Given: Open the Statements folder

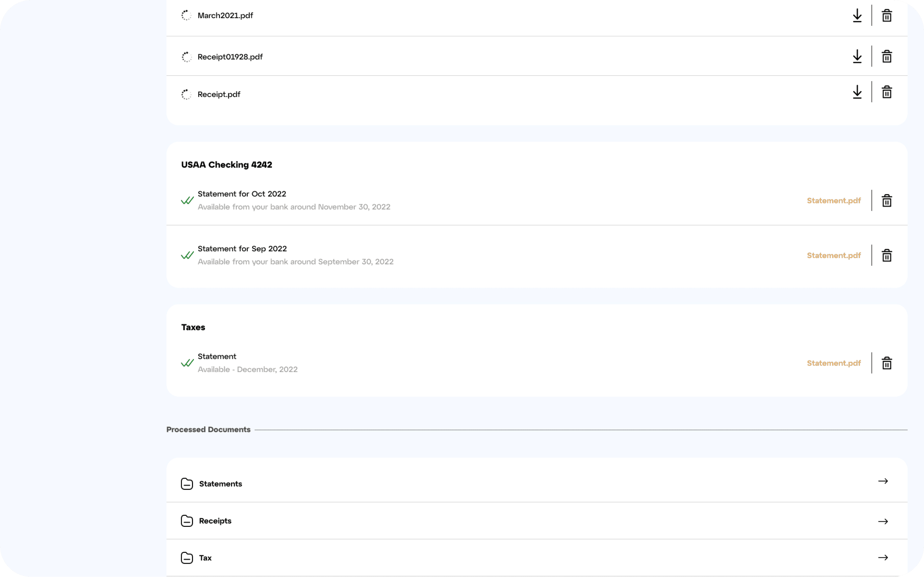Looking at the screenshot, I should pyautogui.click(x=537, y=483).
